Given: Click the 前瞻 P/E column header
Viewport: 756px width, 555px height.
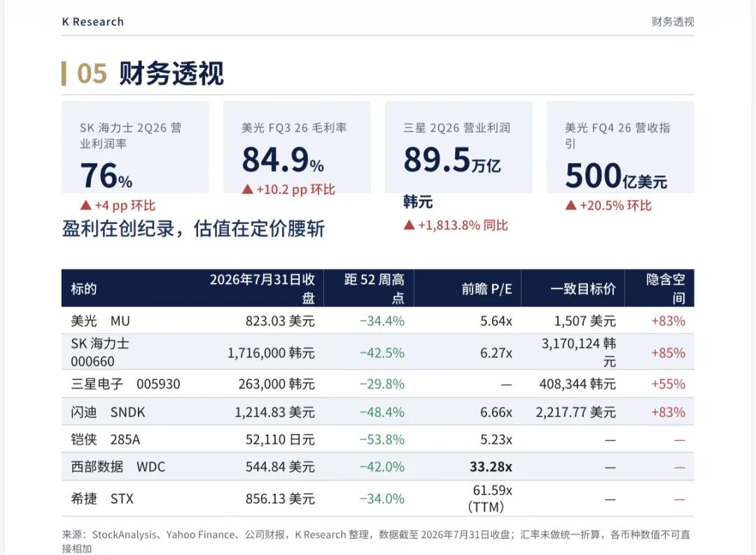Looking at the screenshot, I should [x=486, y=288].
